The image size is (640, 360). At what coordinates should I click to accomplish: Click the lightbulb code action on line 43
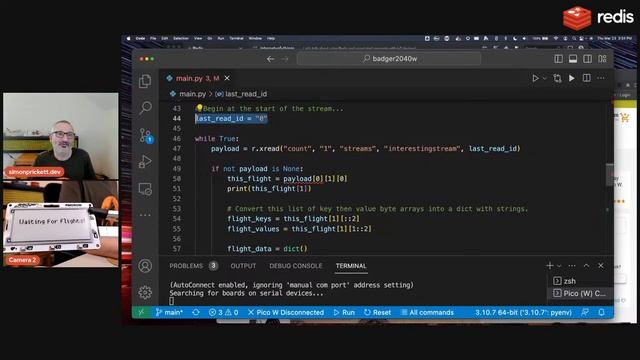pos(199,108)
